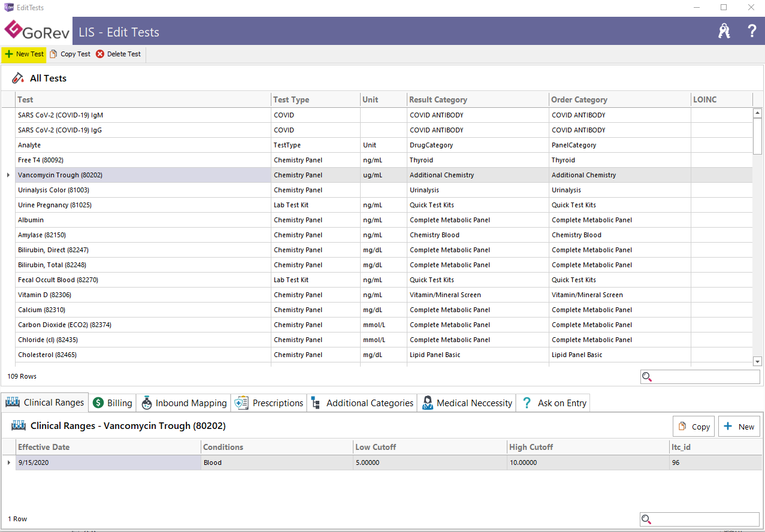Image resolution: width=765 pixels, height=532 pixels.
Task: Sort ranges by High Cutoff header
Action: coord(588,447)
